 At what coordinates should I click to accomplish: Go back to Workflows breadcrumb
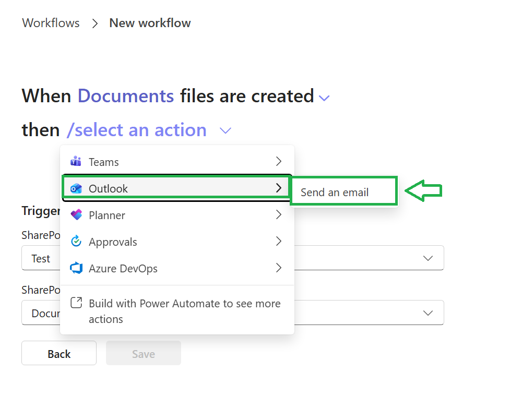51,23
